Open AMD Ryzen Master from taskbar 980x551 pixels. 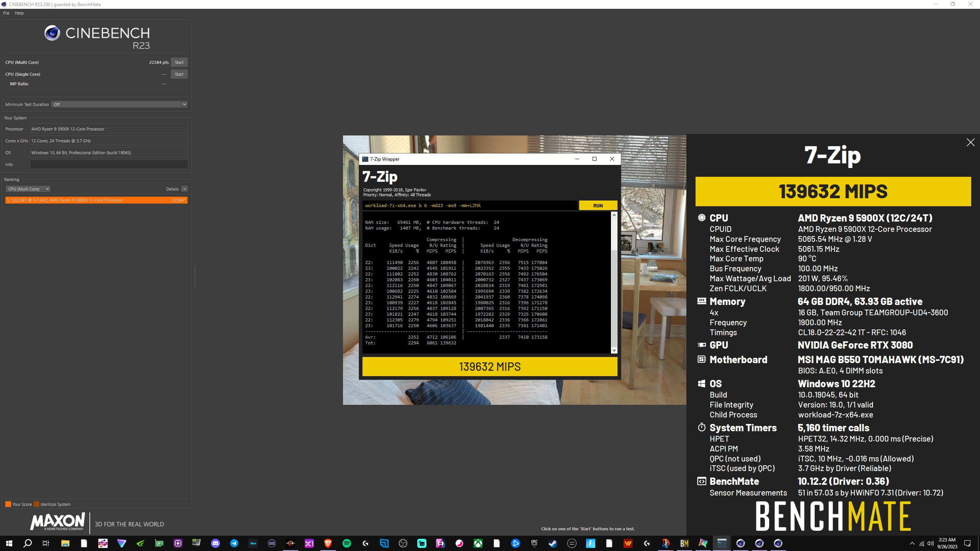tap(291, 543)
